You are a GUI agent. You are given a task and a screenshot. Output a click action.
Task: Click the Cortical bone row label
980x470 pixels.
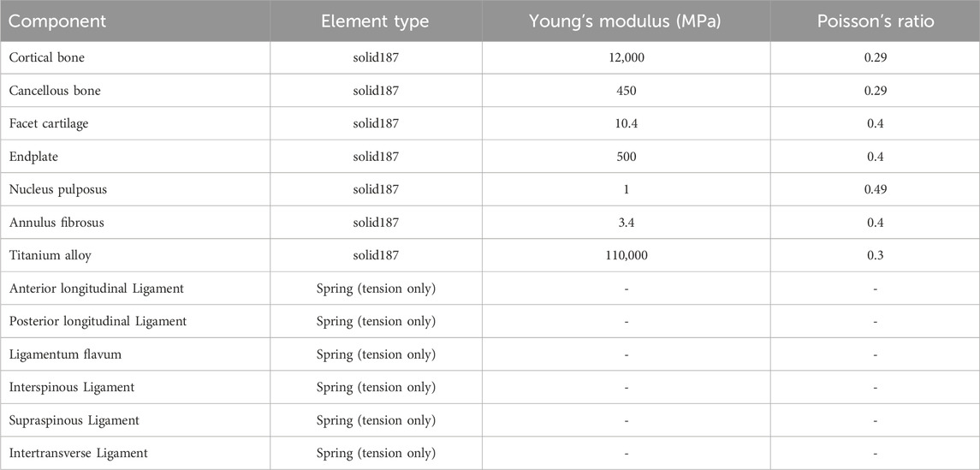(47, 57)
